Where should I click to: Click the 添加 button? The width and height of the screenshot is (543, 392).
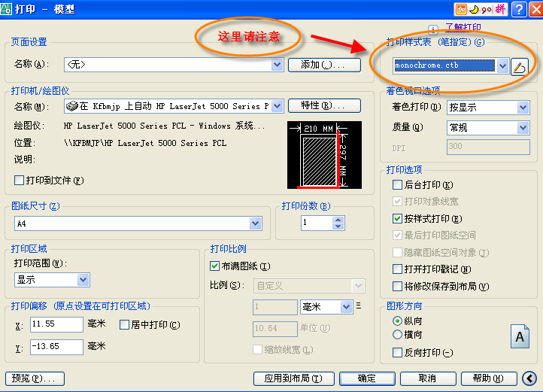point(324,65)
